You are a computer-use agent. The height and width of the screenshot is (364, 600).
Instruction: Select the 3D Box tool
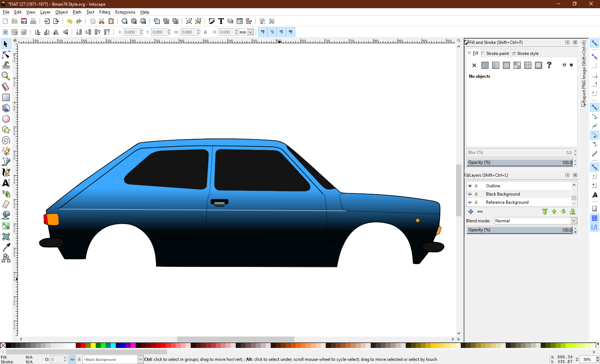pyautogui.click(x=6, y=108)
